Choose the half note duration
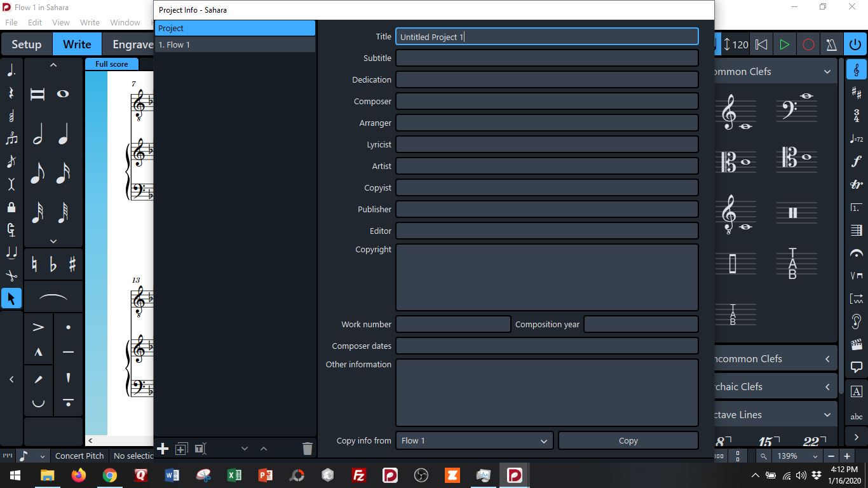Screen dimensions: 868x488 38,134
